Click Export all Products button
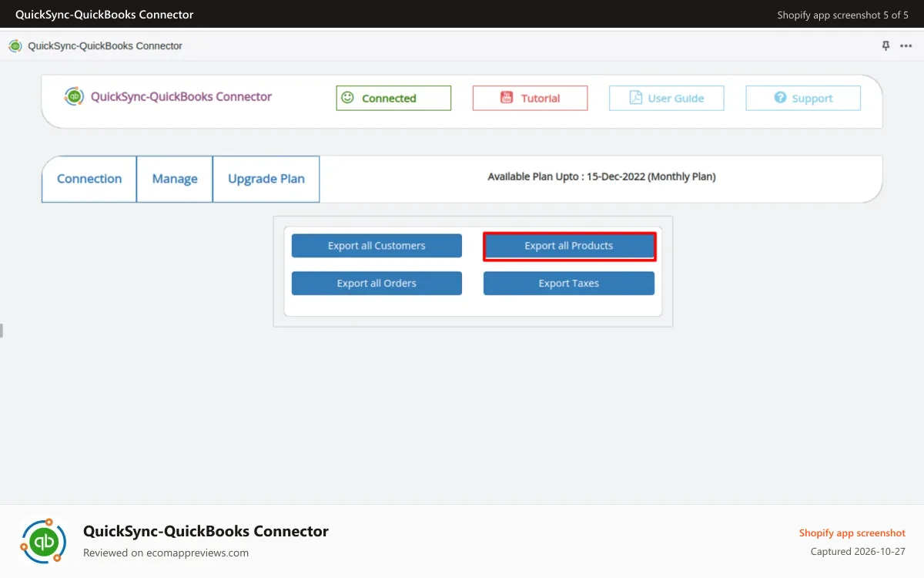The image size is (924, 578). pos(569,246)
